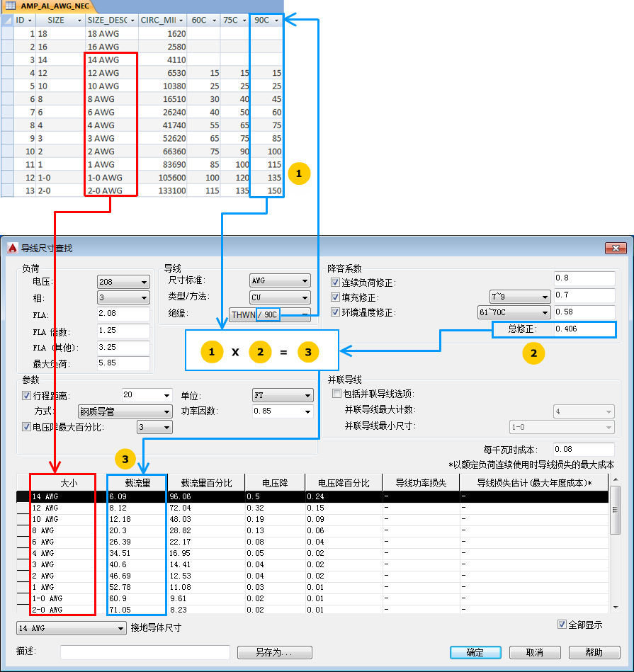This screenshot has height=672, width=634.
Task: Open the 类型/方法 CU dropdown
Action: [280, 297]
